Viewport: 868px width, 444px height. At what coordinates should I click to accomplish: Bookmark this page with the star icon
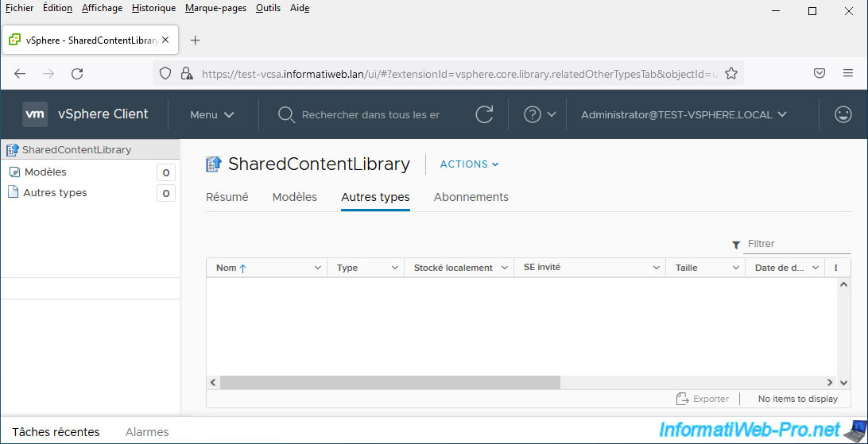731,73
